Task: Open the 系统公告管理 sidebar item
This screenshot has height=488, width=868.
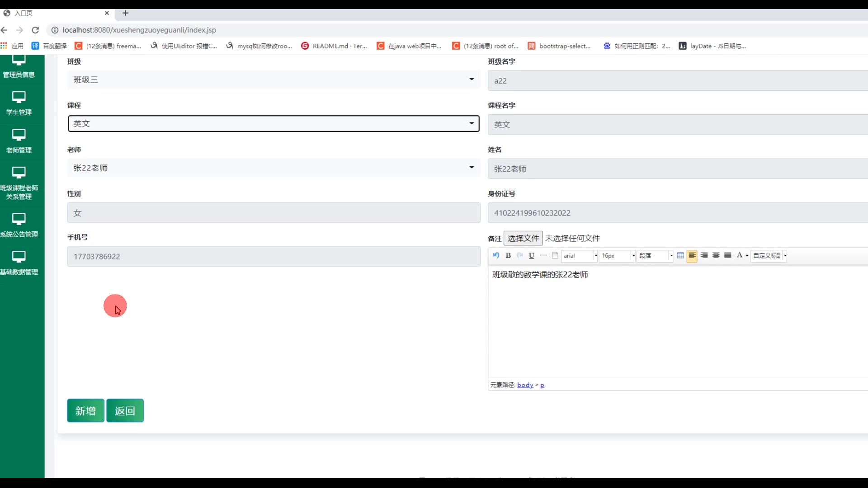Action: tap(19, 225)
